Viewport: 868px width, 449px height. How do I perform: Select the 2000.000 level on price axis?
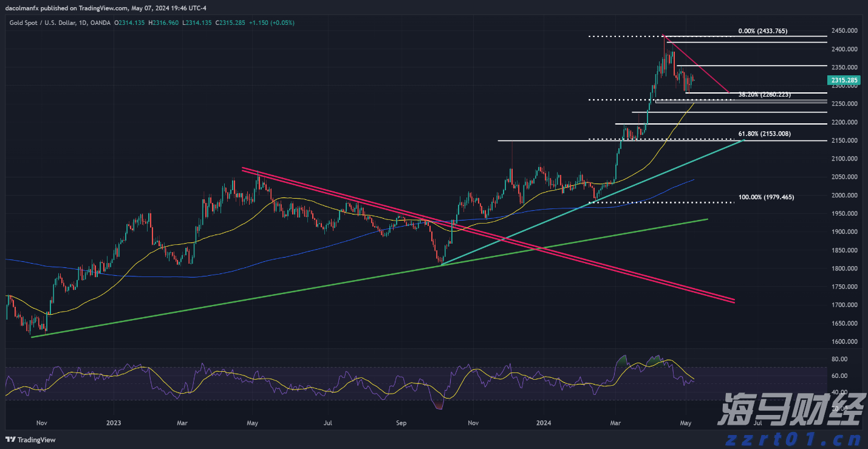click(844, 196)
